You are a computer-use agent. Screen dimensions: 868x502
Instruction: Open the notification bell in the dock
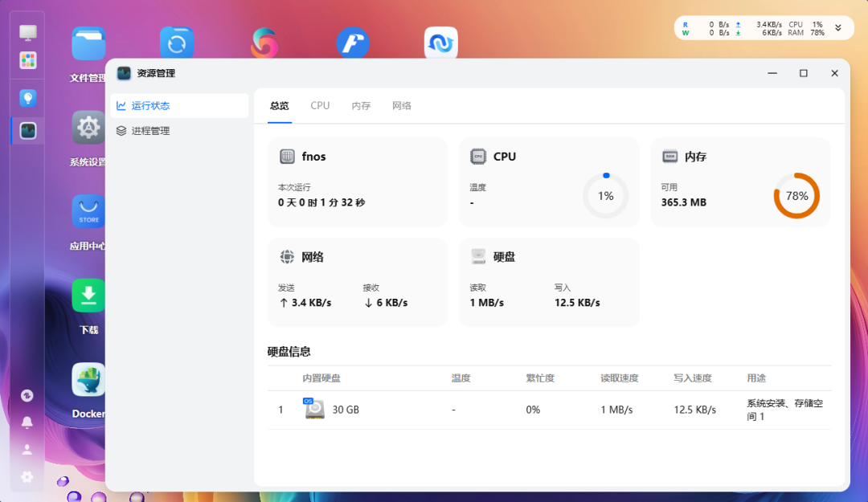[x=27, y=422]
